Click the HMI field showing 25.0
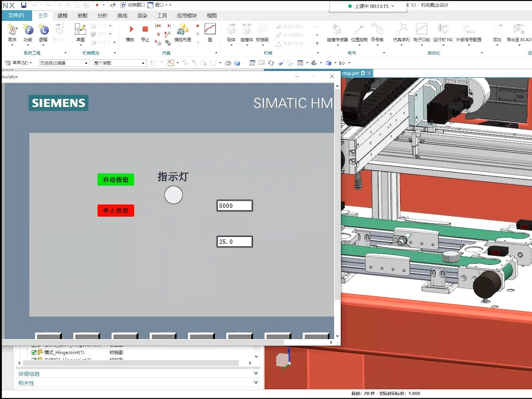The image size is (532, 399). point(234,241)
